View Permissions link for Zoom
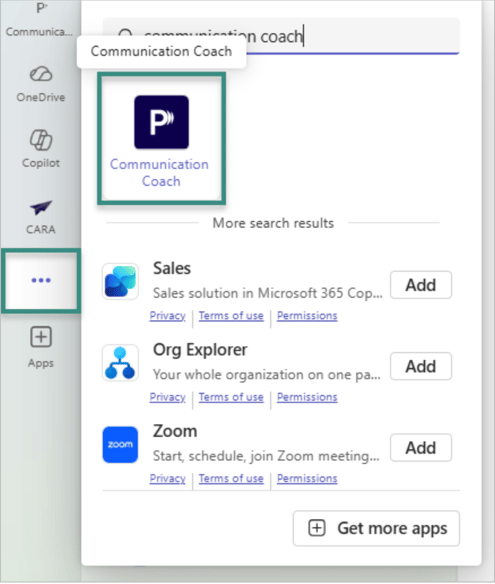The width and height of the screenshot is (495, 584). pos(307,478)
